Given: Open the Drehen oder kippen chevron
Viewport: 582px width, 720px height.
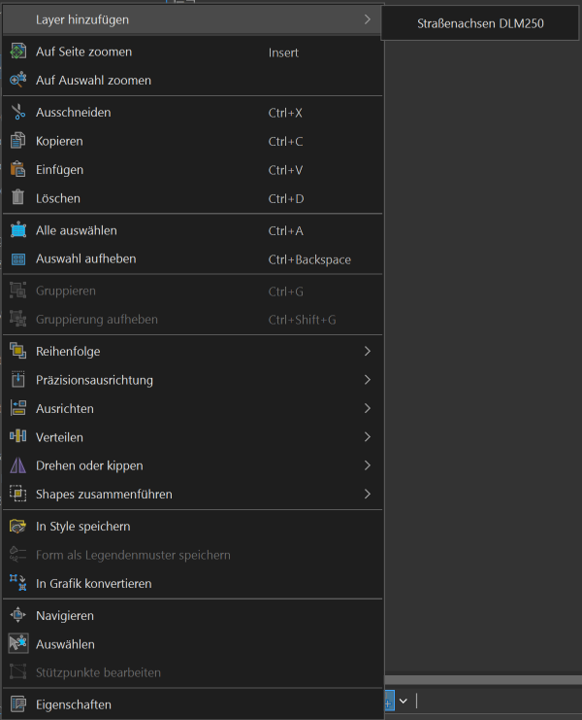Looking at the screenshot, I should (x=367, y=465).
